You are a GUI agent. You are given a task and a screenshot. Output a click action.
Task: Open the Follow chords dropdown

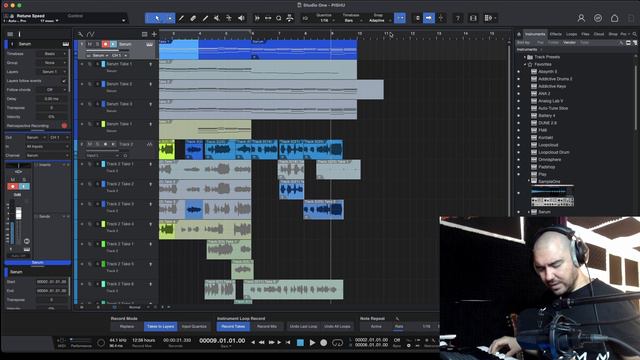click(51, 89)
